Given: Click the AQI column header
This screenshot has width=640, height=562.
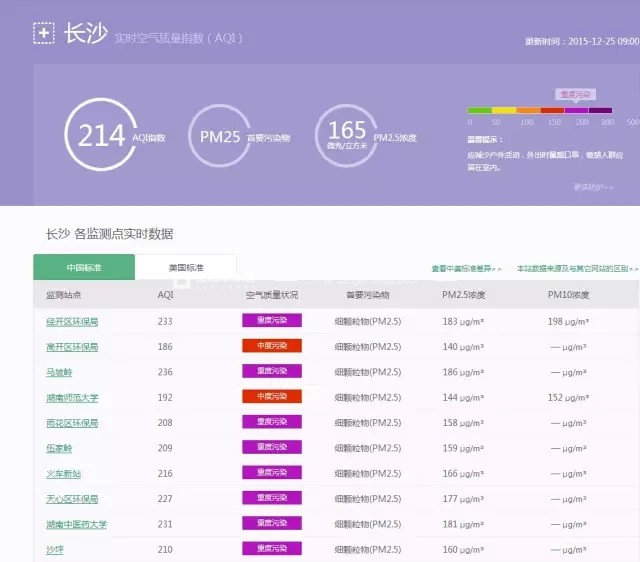Looking at the screenshot, I should (165, 296).
